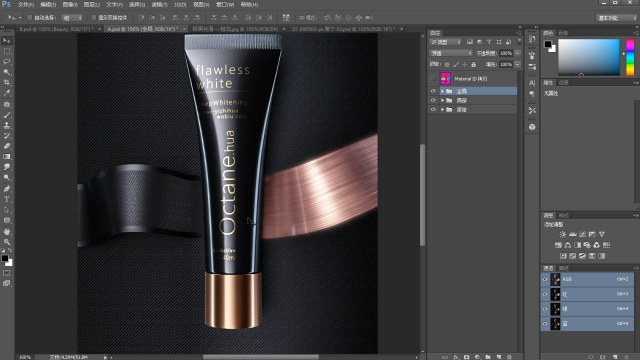Image resolution: width=640 pixels, height=360 pixels.
Task: Select the Zoom tool in the toolbox
Action: coord(7,242)
